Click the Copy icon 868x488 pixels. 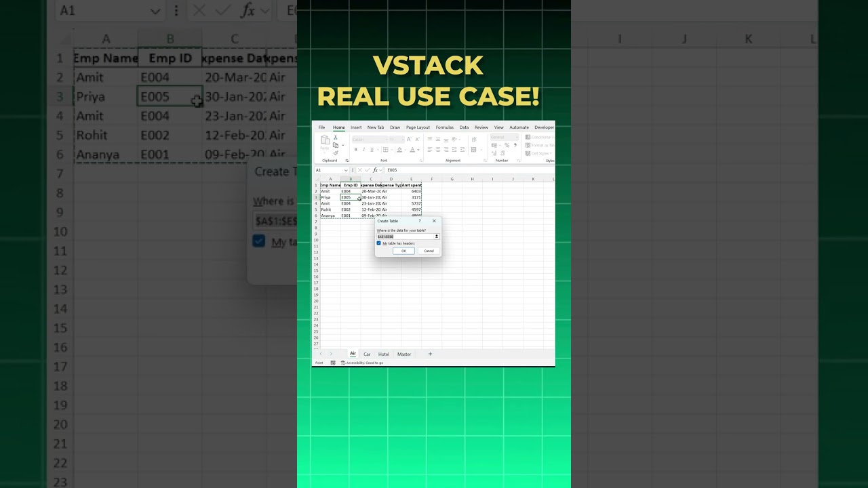tap(335, 145)
